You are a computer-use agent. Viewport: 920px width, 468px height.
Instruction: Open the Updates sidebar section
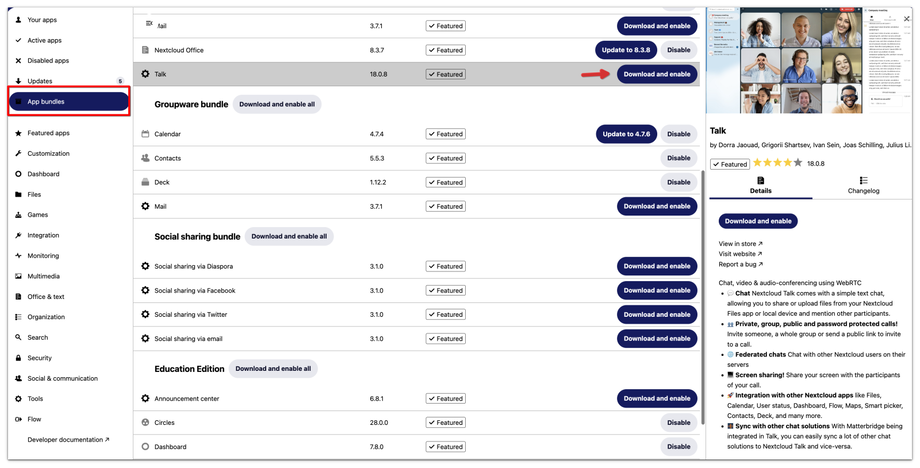(39, 81)
